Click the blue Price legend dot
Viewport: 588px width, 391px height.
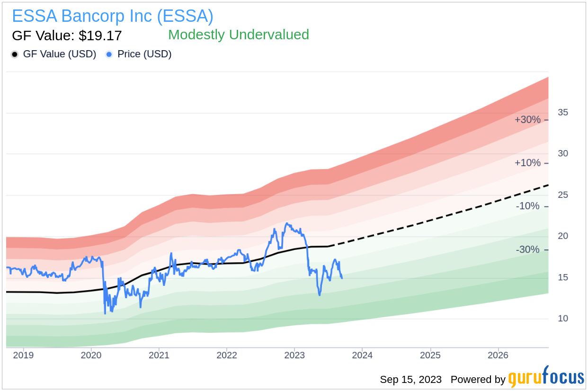(x=109, y=54)
